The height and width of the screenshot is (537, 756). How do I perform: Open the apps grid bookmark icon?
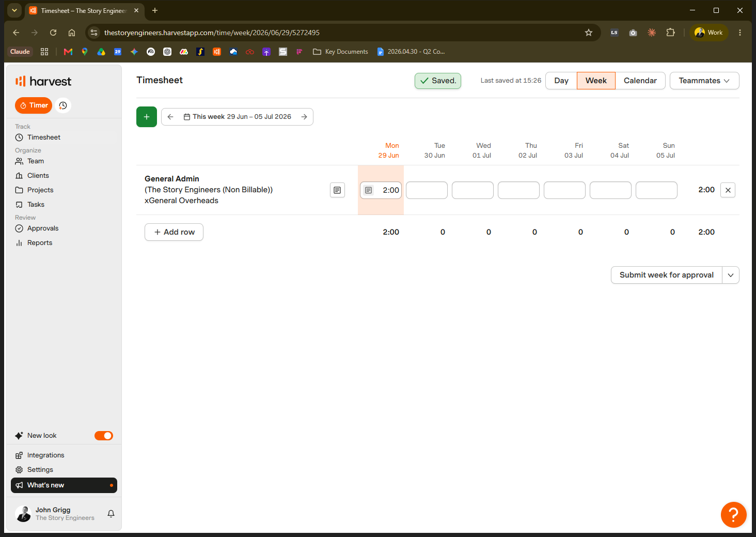(44, 52)
